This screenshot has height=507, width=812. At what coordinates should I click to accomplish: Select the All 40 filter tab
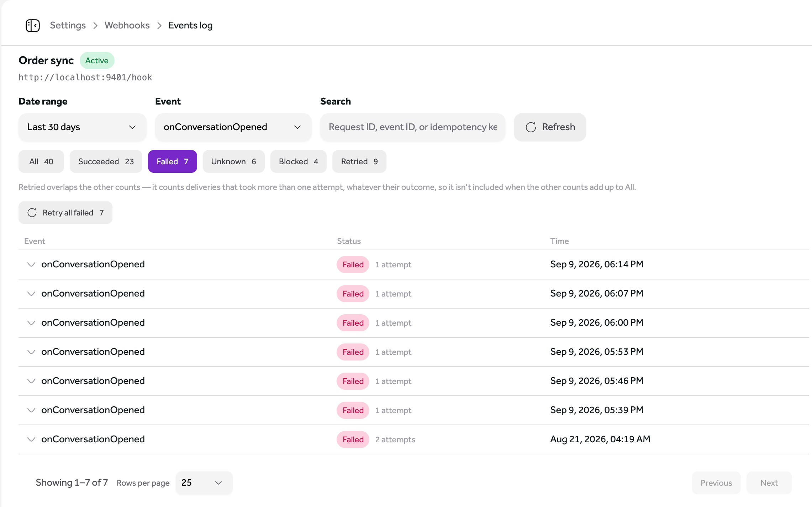(41, 161)
